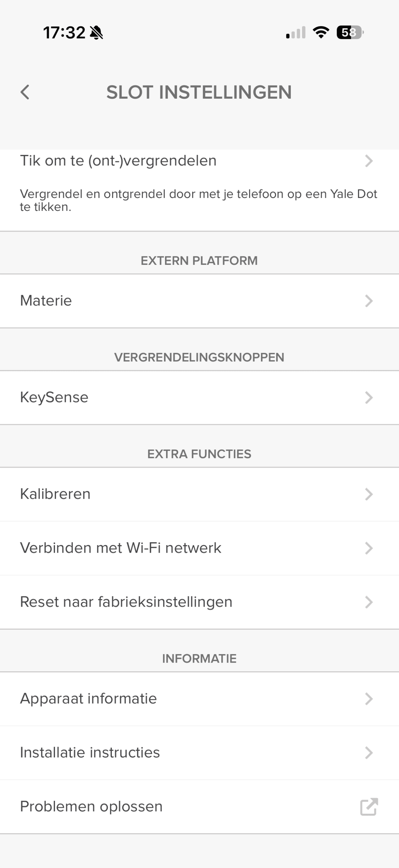This screenshot has height=868, width=399.
Task: Tap chevron next to Tik om te (ont-)vergrendelen
Action: pyautogui.click(x=369, y=161)
